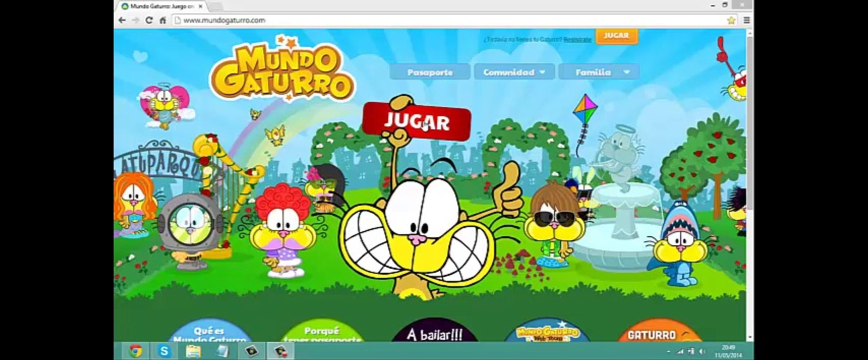Image resolution: width=868 pixels, height=360 pixels.
Task: Click the angel Gaturro on pink heart
Action: click(163, 105)
